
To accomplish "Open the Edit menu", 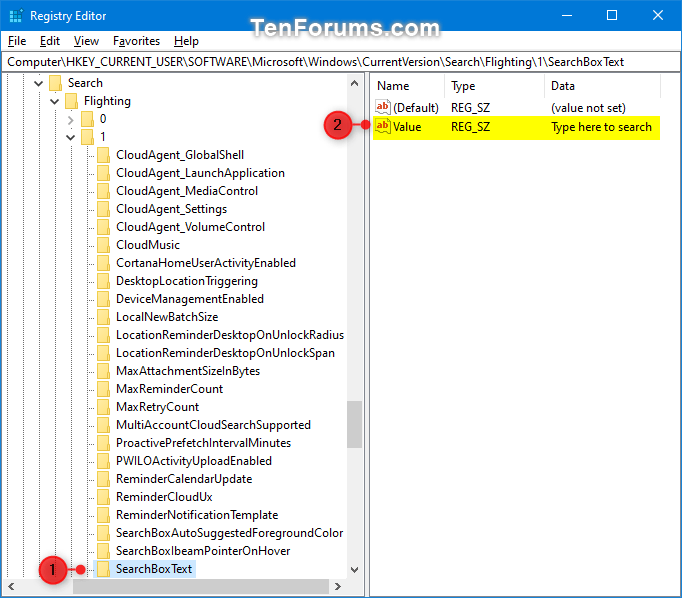I will (50, 41).
